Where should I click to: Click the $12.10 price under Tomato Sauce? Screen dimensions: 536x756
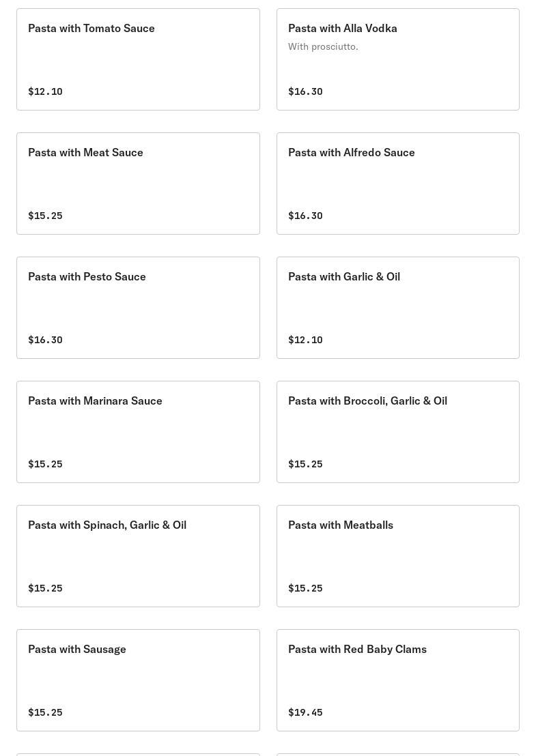[45, 91]
